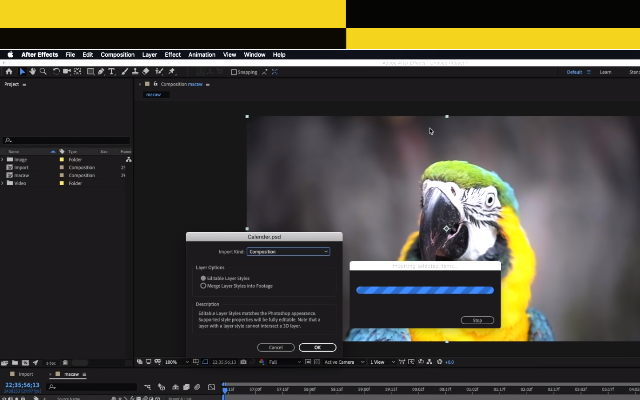This screenshot has height=400, width=640.
Task: Open the Composition menu
Action: [x=117, y=55]
